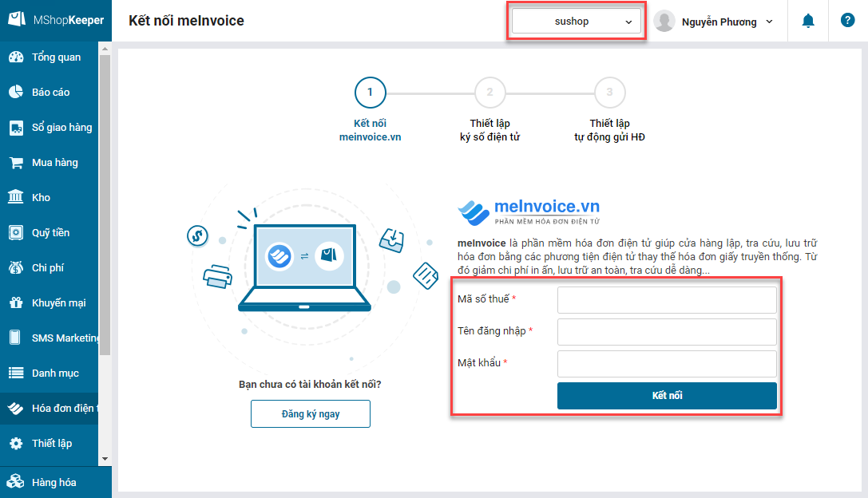868x498 pixels.
Task: Select Chi phí text label
Action: [x=48, y=268]
